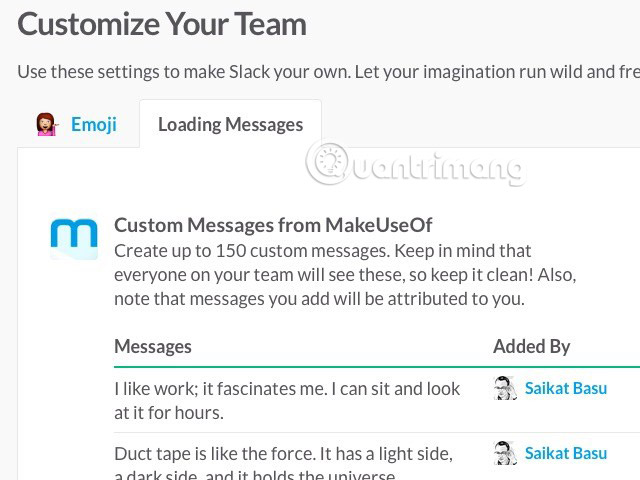This screenshot has height=480, width=640.
Task: Click the lightbulb watermark logo icon
Action: coord(328,162)
